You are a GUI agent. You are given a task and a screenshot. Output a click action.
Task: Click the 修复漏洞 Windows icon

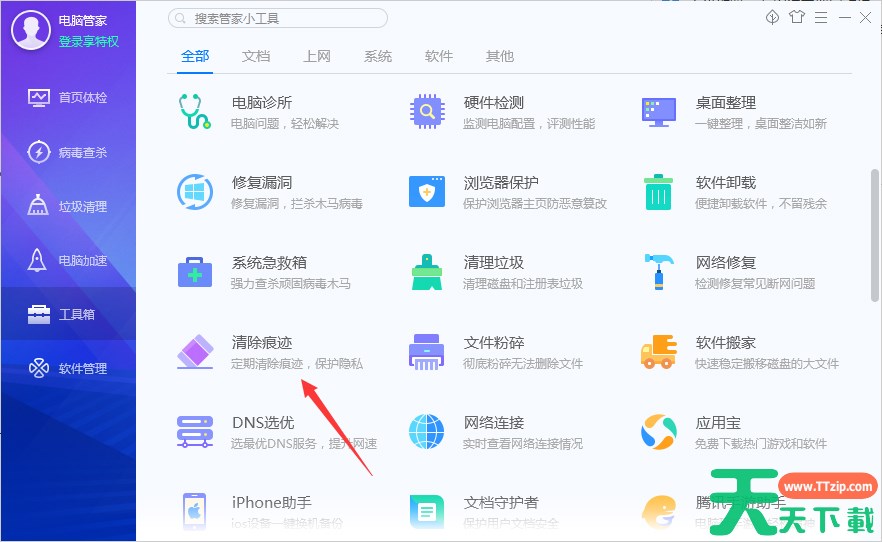[x=195, y=192]
